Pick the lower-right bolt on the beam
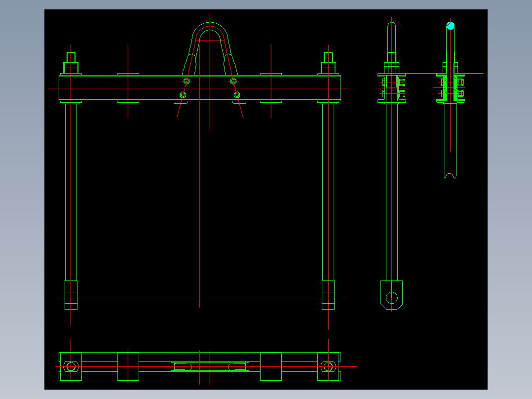Image resolution: width=532 pixels, height=399 pixels. pyautogui.click(x=237, y=95)
